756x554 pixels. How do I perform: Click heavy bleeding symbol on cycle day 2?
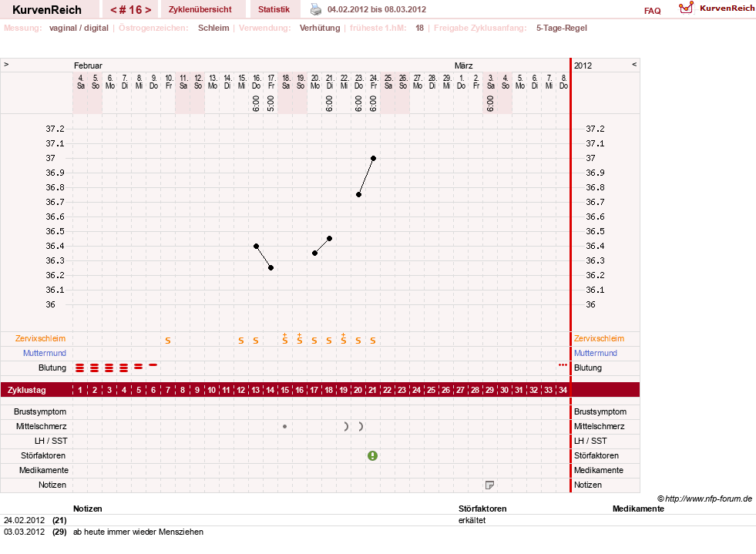(95, 368)
